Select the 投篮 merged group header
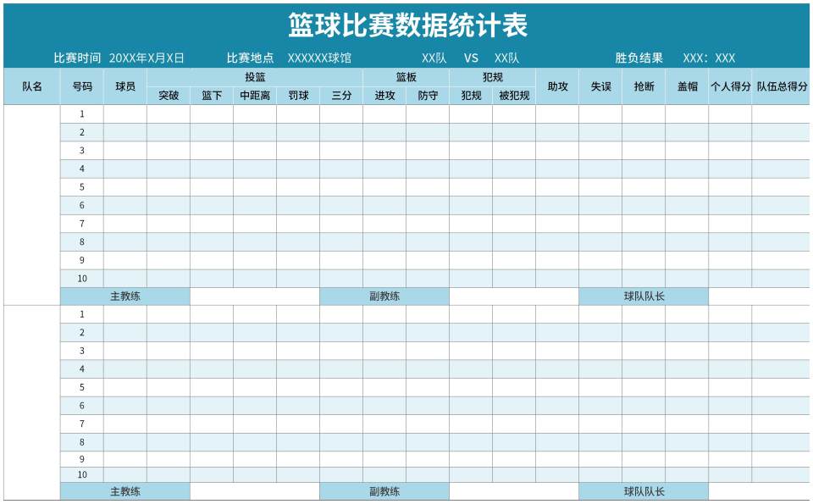 255,77
